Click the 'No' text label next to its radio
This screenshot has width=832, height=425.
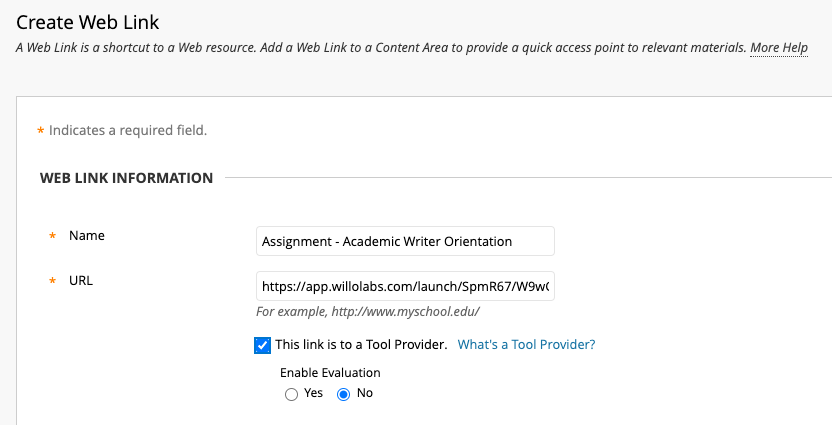click(365, 393)
